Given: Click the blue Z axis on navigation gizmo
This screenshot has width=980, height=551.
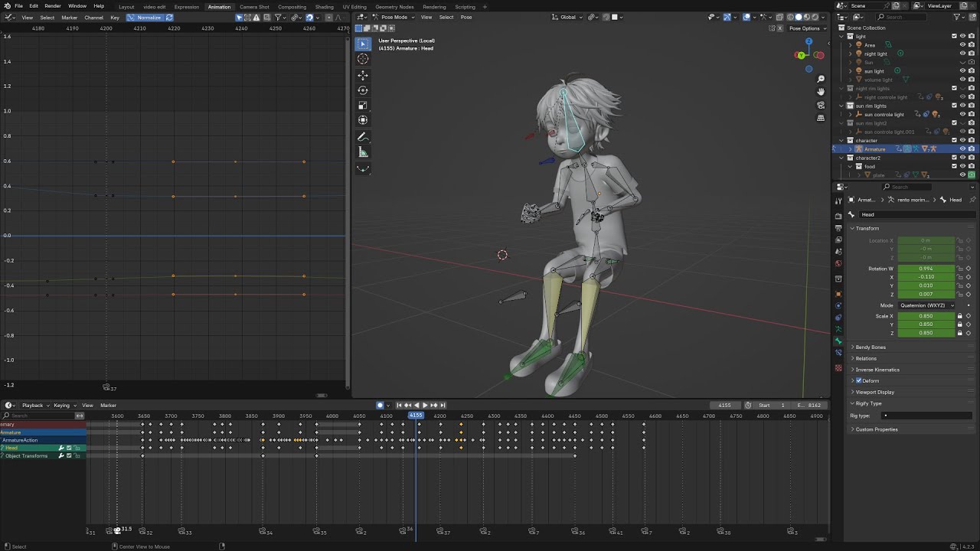Looking at the screenshot, I should coord(808,41).
